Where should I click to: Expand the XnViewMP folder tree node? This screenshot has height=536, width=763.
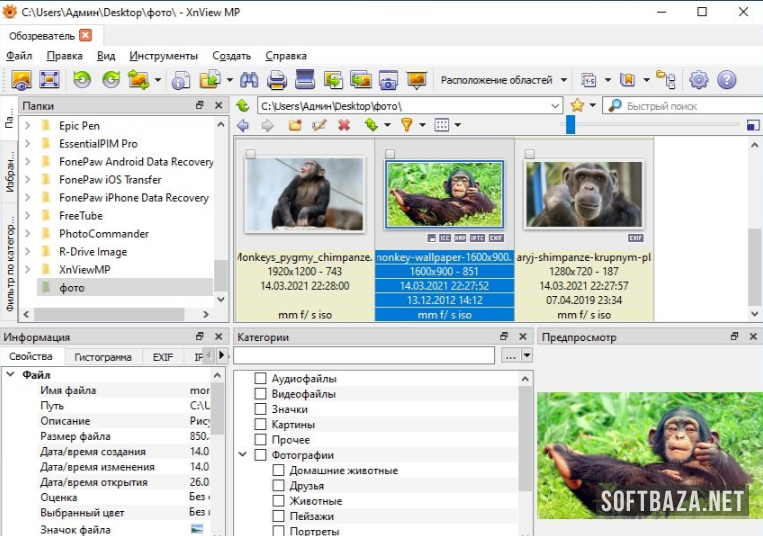(27, 270)
